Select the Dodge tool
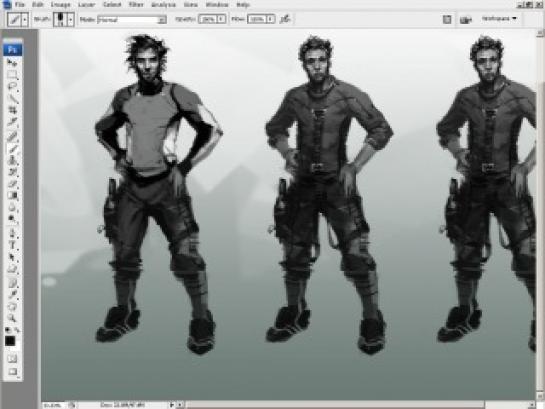This screenshot has width=545, height=409. point(12,219)
